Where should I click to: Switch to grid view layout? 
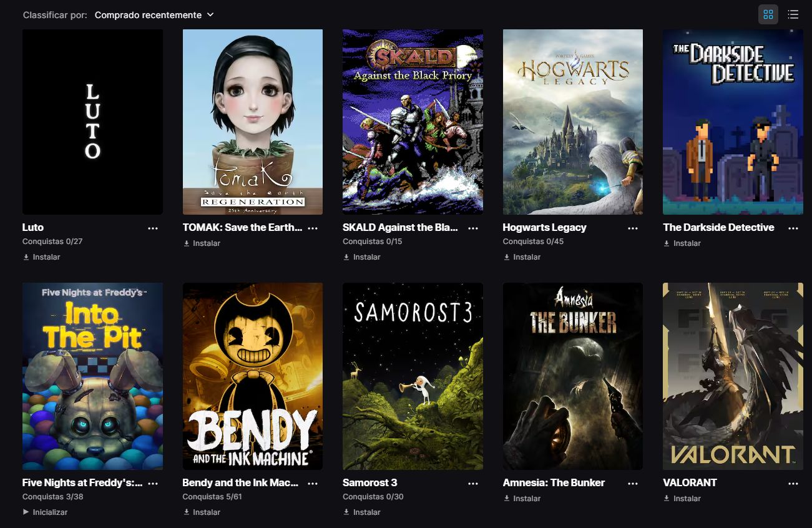coord(768,14)
